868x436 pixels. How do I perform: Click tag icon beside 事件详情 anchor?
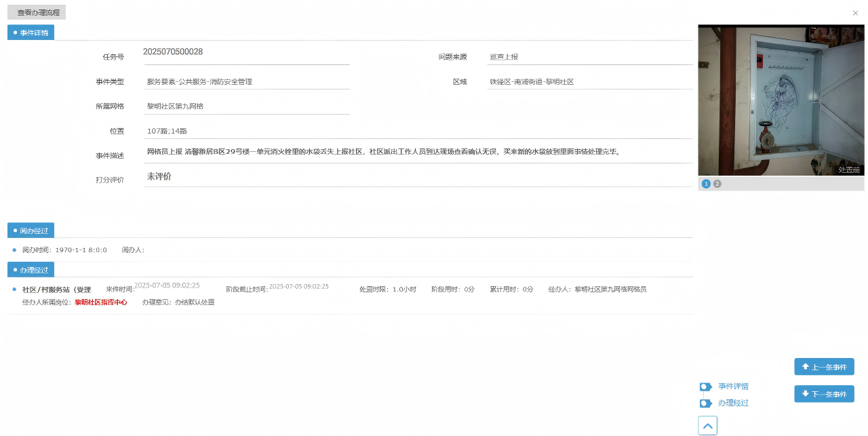(x=705, y=387)
